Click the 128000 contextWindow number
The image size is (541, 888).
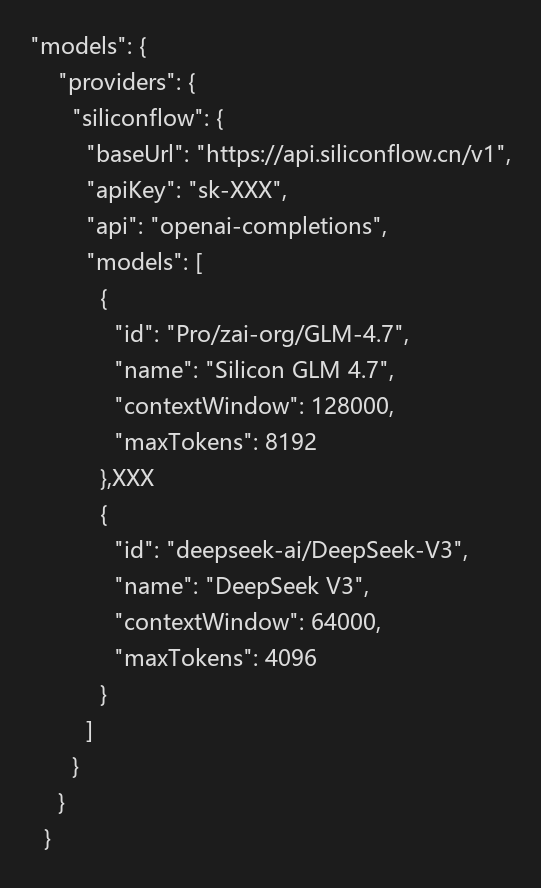[350, 406]
